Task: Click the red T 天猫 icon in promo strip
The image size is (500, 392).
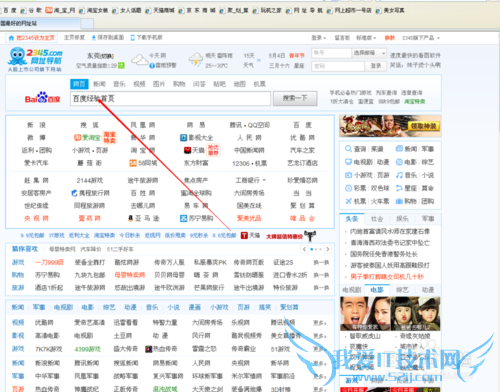Action: tap(244, 236)
